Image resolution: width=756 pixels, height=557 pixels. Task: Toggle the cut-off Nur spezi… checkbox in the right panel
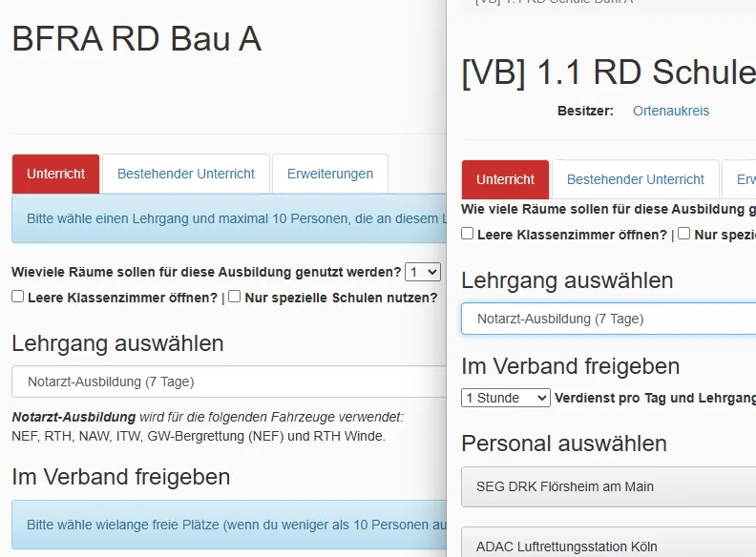(x=684, y=234)
